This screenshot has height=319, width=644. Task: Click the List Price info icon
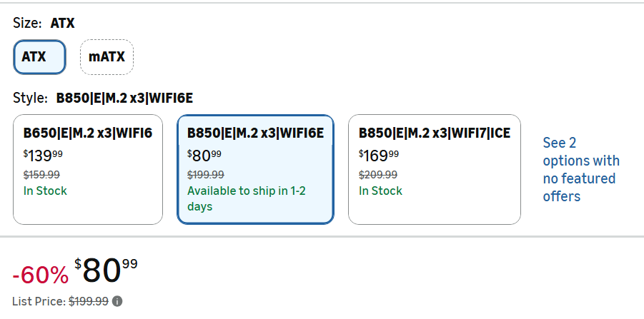click(117, 302)
